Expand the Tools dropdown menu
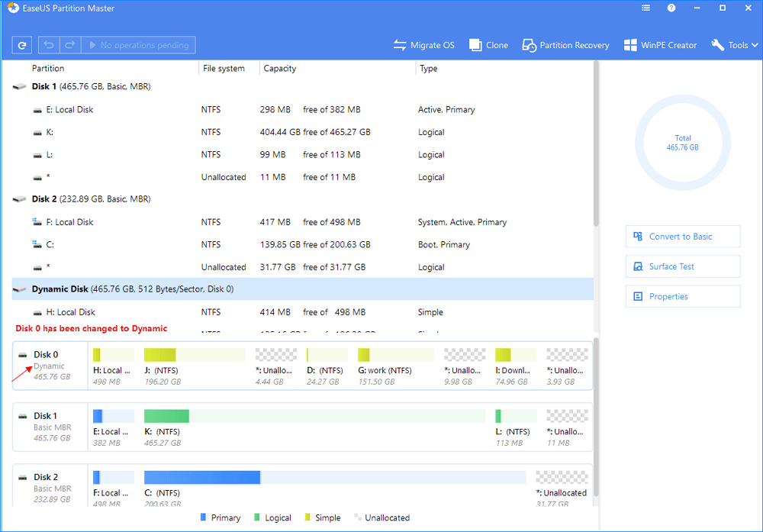The height and width of the screenshot is (532, 763). [736, 45]
